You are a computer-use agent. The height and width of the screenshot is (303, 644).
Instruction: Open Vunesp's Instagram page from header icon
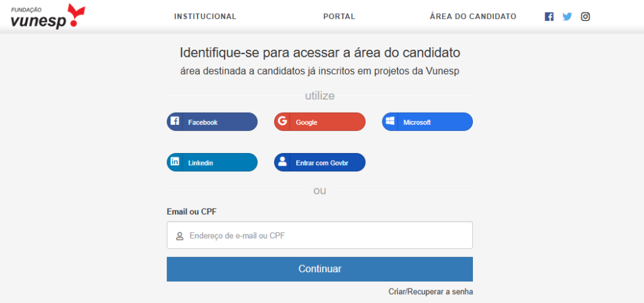[x=586, y=17]
